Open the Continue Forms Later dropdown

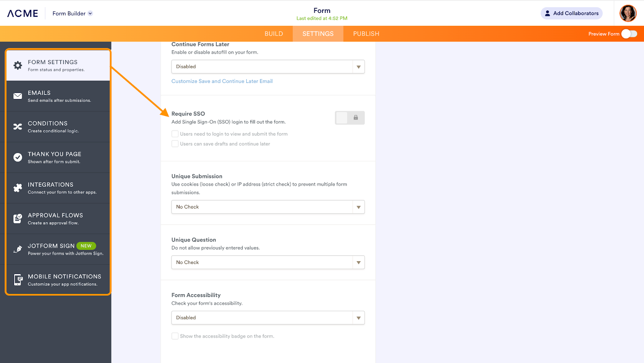[268, 67]
